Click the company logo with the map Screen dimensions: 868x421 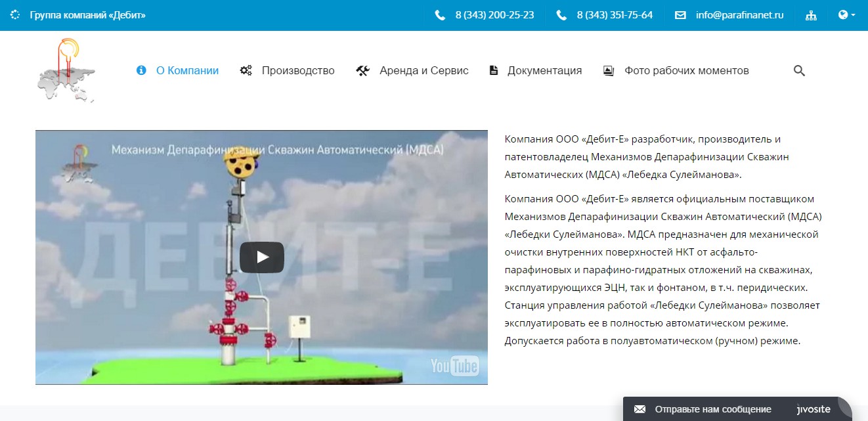click(x=66, y=70)
